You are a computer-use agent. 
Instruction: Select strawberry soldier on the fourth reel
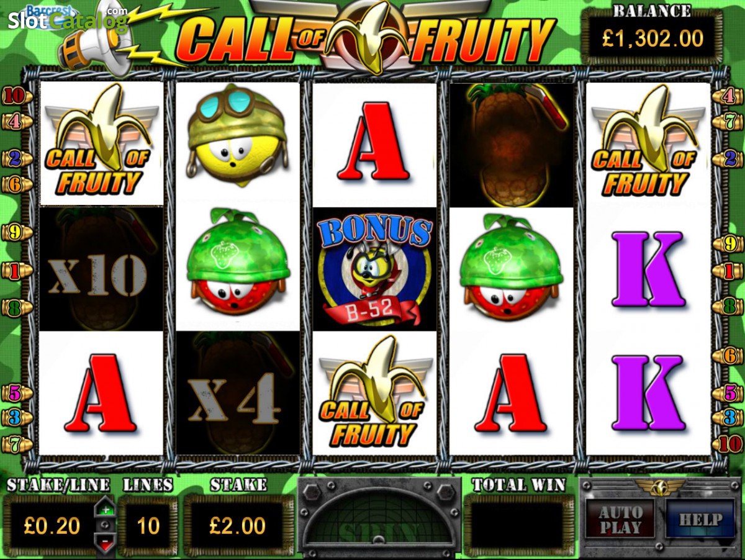click(x=511, y=269)
